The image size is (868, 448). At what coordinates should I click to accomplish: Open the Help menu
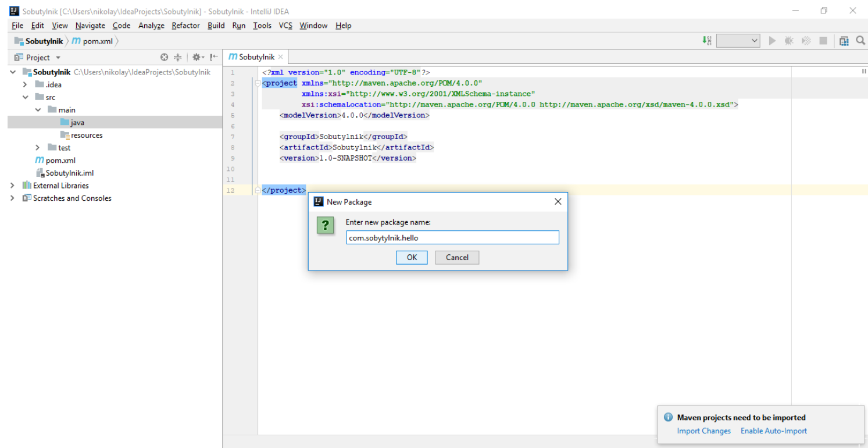click(x=343, y=26)
